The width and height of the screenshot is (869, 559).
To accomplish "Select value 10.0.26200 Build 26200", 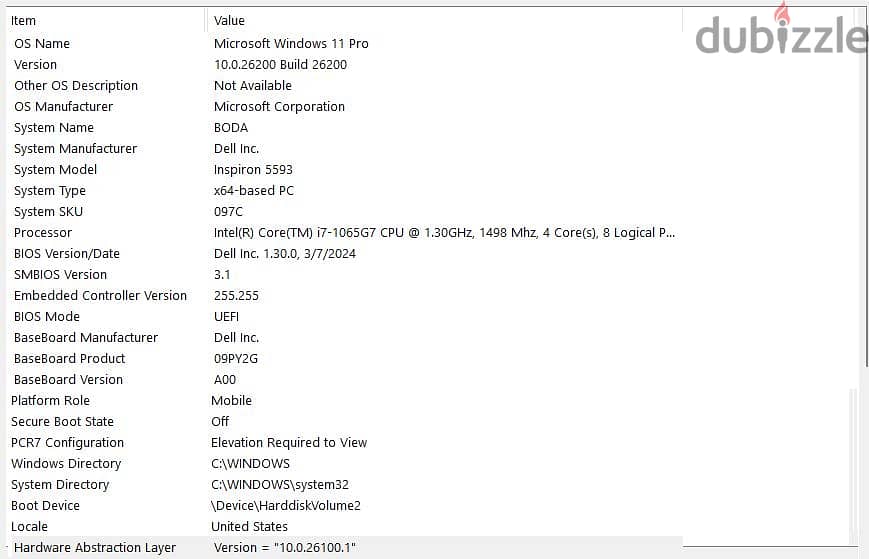I will coord(280,65).
